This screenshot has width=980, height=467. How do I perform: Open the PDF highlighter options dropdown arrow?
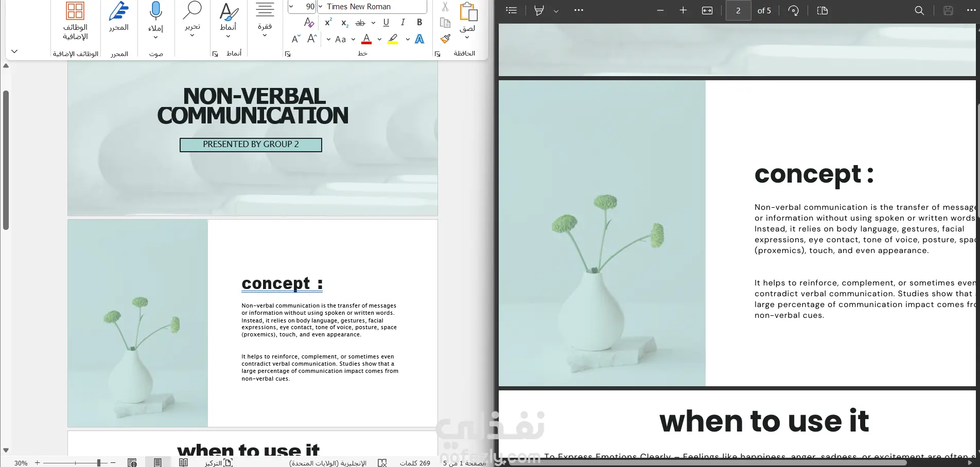coord(556,11)
